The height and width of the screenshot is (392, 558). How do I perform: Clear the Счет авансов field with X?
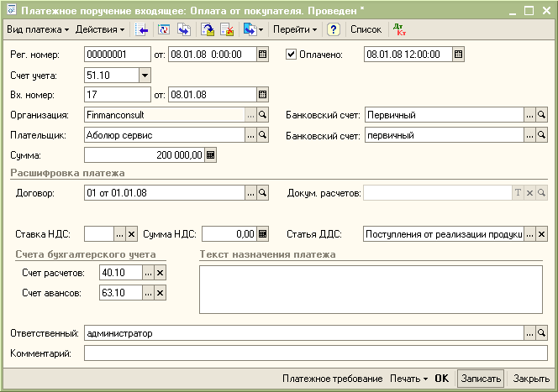[161, 293]
